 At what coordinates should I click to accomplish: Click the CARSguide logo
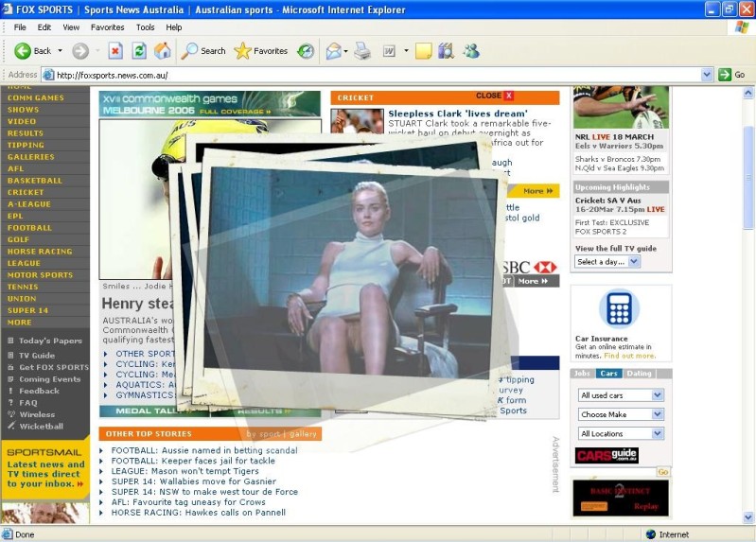tap(607, 455)
